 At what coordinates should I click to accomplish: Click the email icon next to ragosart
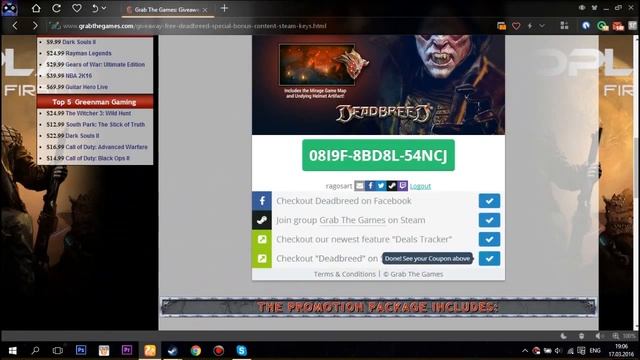click(359, 186)
